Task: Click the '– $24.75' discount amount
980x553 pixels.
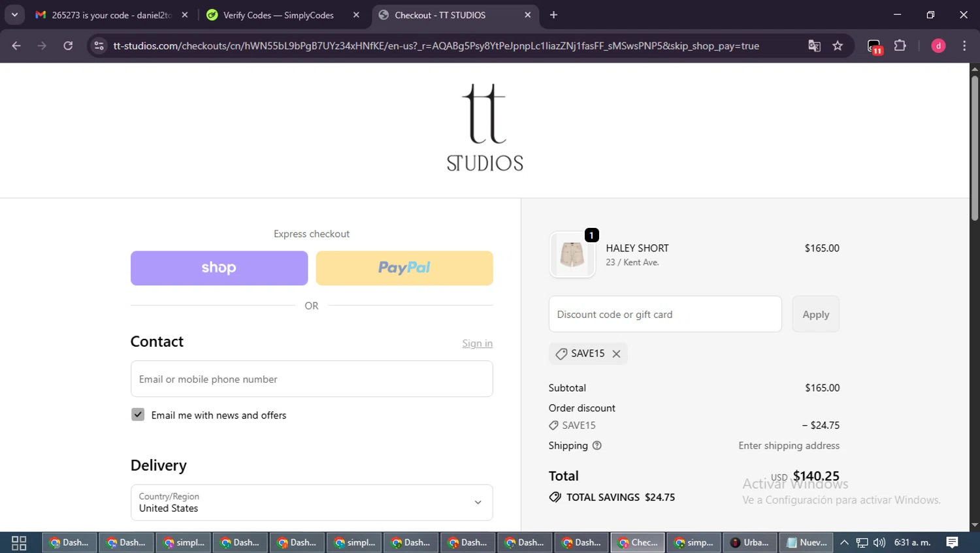Action: point(821,425)
